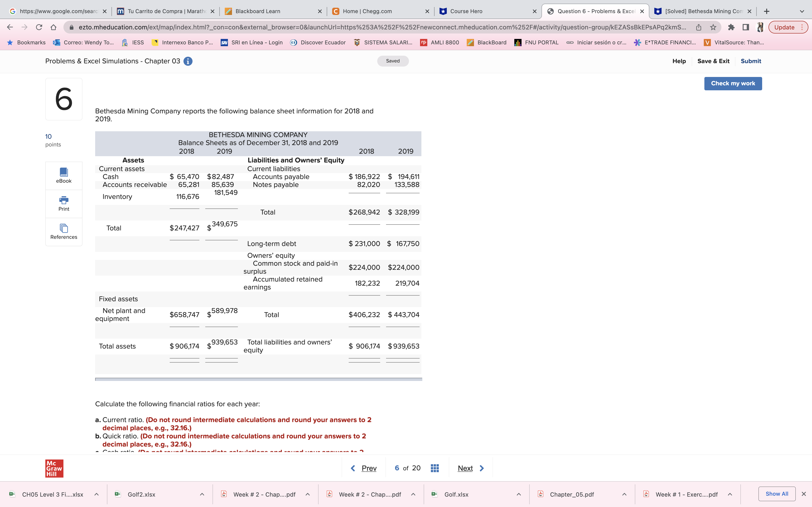Click the Check my work button
Viewport: 812px width, 507px height.
pyautogui.click(x=733, y=84)
